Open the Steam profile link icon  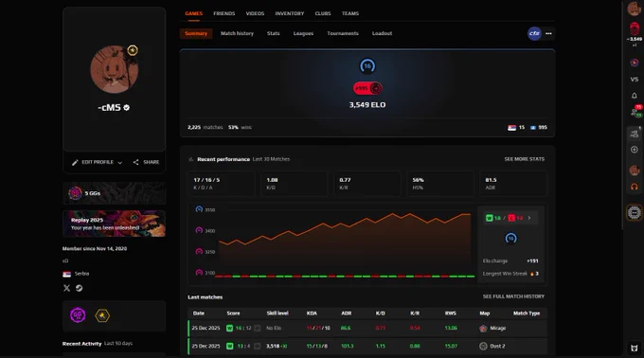click(x=80, y=288)
